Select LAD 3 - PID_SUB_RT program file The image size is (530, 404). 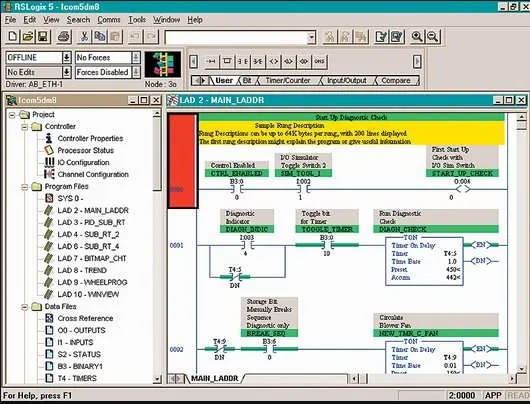tap(91, 222)
